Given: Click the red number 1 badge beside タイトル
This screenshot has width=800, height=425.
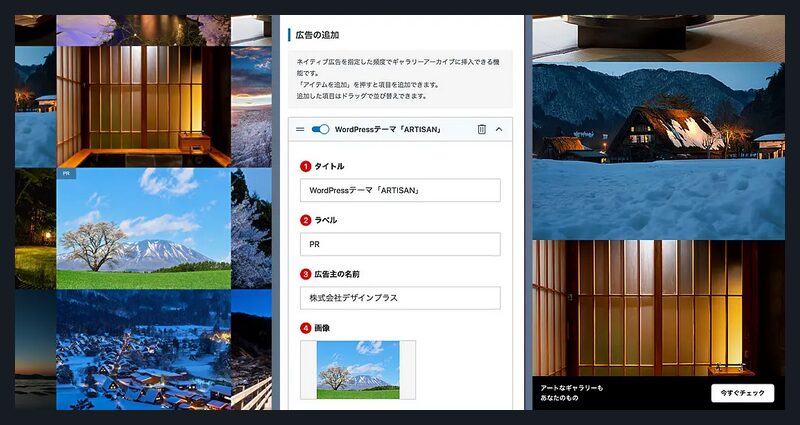Looking at the screenshot, I should pos(306,166).
